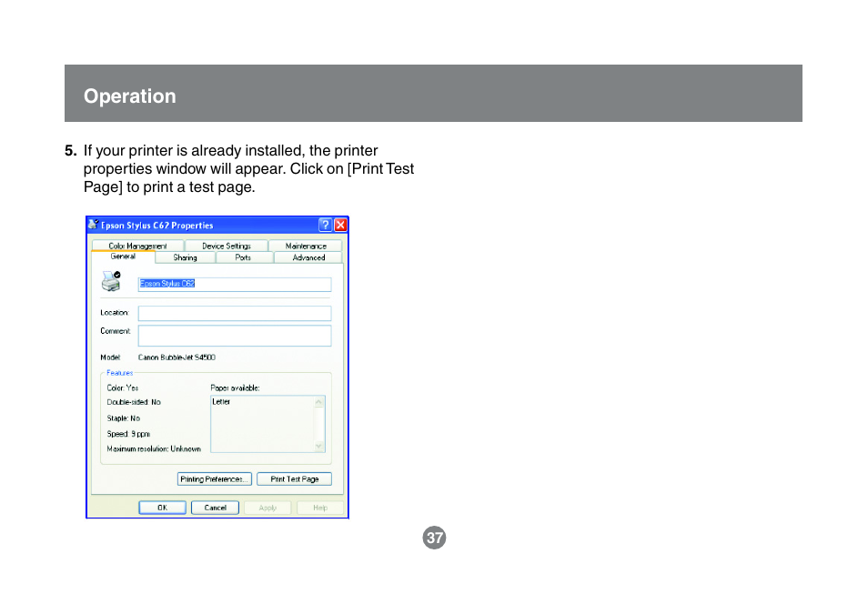Image resolution: width=868 pixels, height=604 pixels.
Task: Click Maximum resolution: Unknown text
Action: (154, 449)
